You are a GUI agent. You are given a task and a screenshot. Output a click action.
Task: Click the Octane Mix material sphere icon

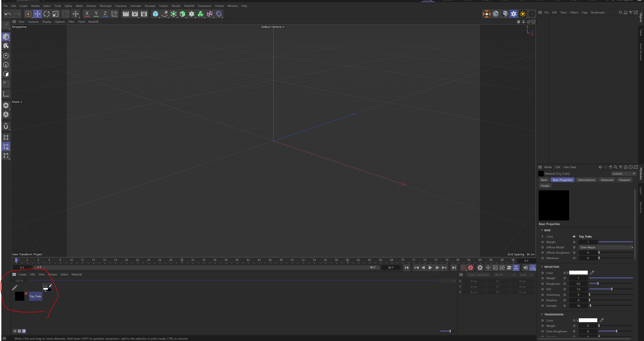[504, 14]
